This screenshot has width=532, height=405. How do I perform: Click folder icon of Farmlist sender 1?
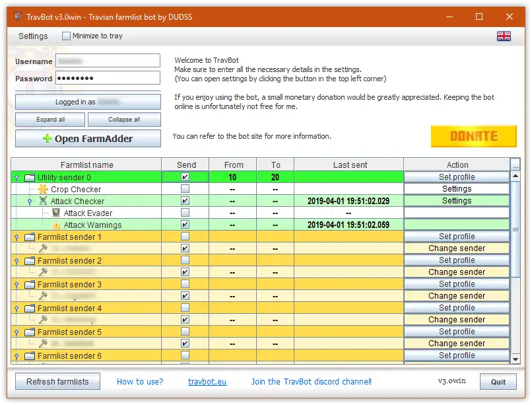pyautogui.click(x=30, y=237)
